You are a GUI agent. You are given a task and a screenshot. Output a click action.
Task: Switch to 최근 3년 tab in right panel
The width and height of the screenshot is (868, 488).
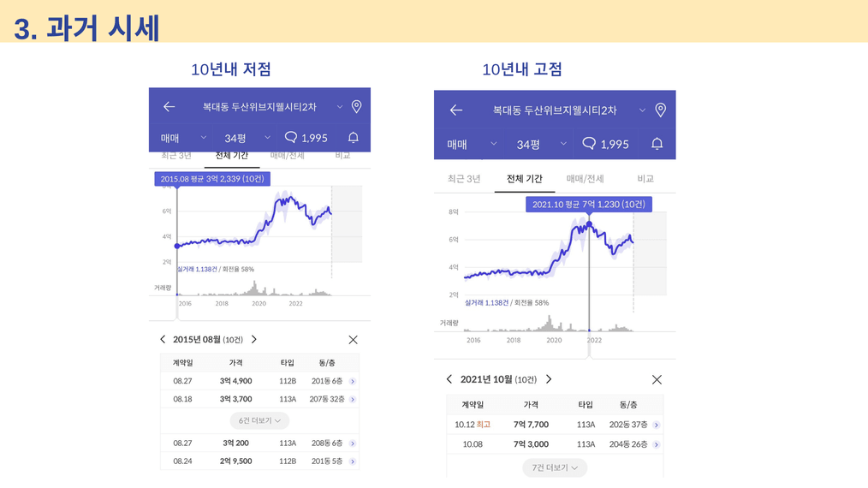[x=464, y=178]
